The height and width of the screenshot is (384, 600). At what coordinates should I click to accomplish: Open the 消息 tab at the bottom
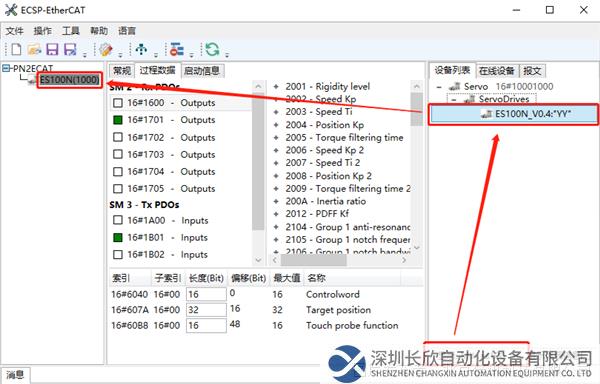[15, 375]
